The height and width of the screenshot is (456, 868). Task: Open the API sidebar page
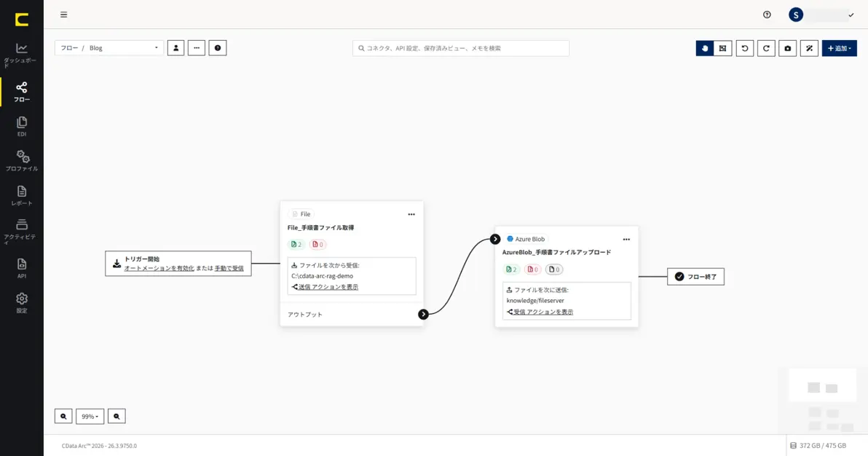point(22,268)
